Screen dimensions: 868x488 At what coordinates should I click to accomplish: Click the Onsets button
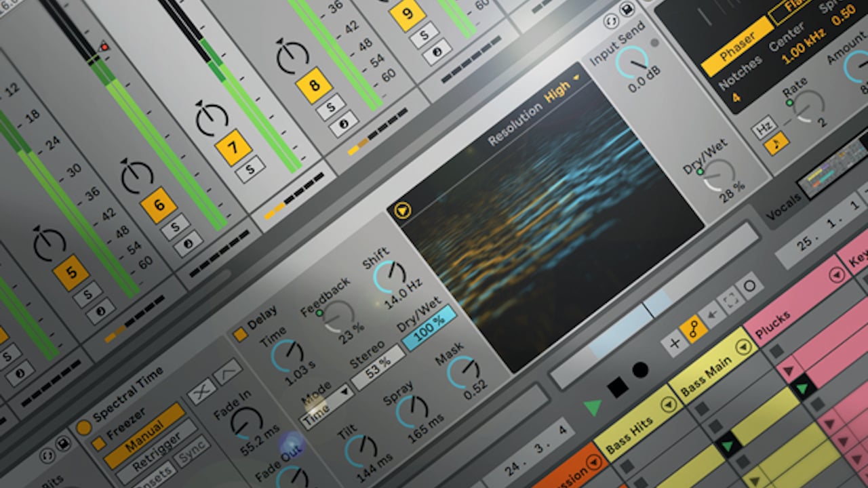[x=157, y=477]
